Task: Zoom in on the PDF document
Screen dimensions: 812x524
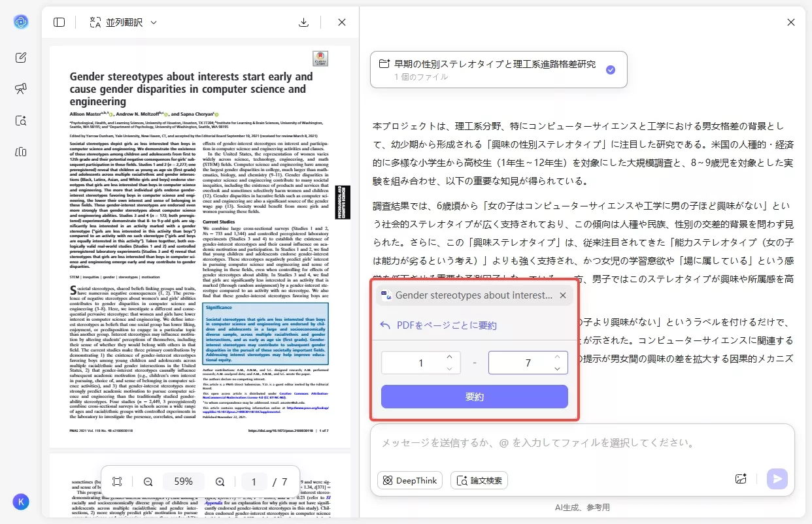Action: coord(219,482)
